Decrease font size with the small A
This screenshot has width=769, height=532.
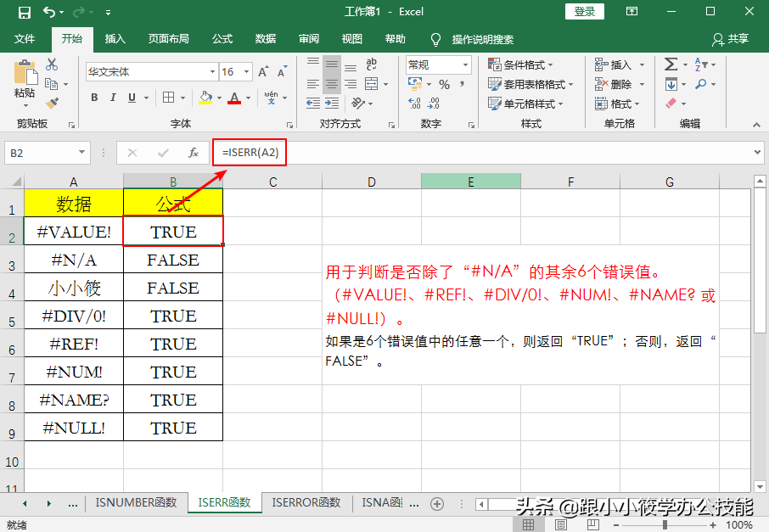[282, 71]
